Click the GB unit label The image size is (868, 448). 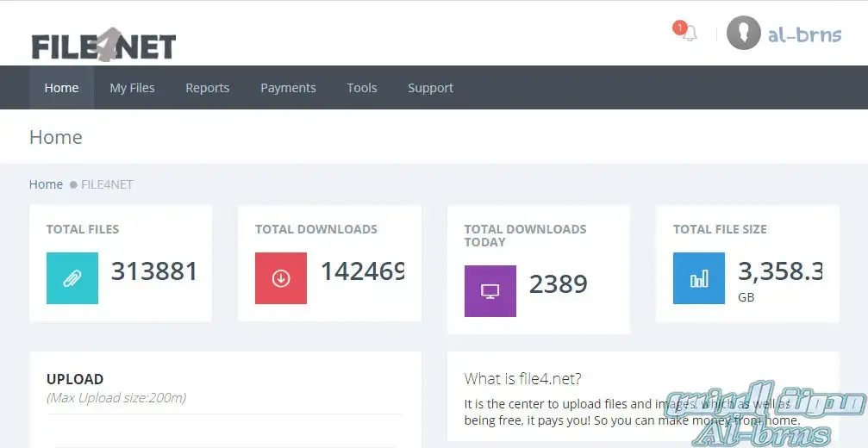(x=746, y=297)
